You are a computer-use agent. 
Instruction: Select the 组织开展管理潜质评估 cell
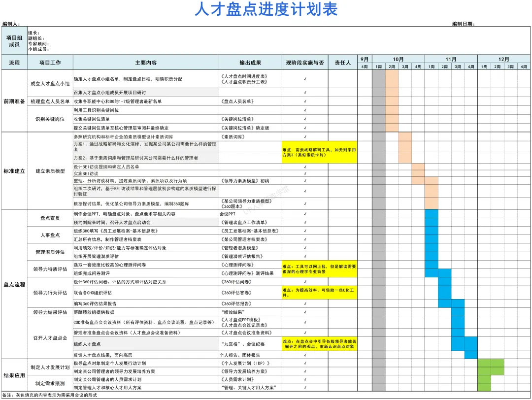pyautogui.click(x=146, y=257)
